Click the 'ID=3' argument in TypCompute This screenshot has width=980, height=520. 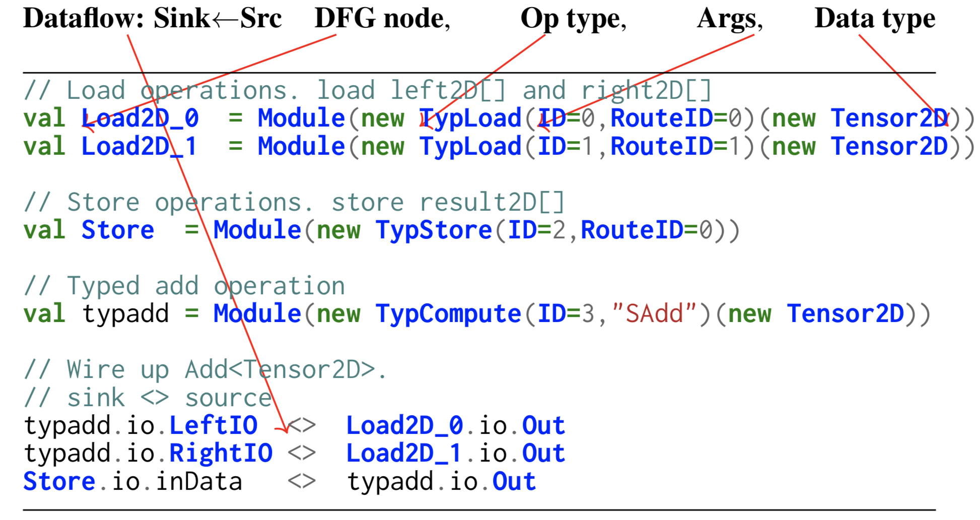pyautogui.click(x=567, y=314)
